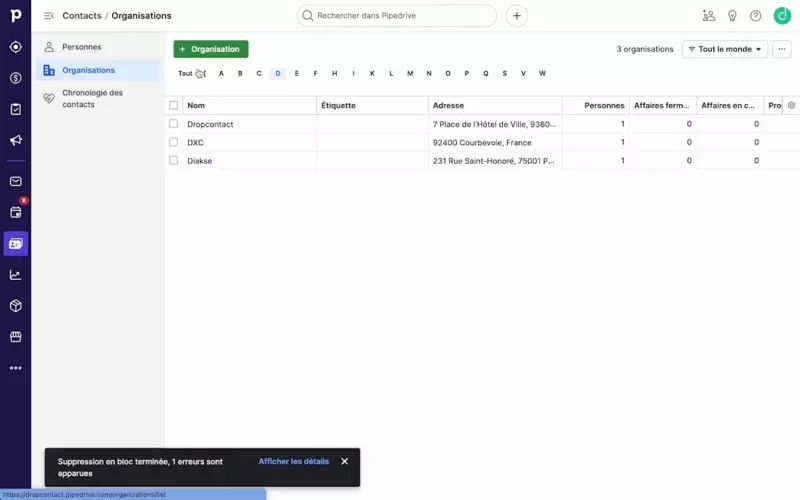This screenshot has height=500, width=800.
Task: Check the Dropcontact row checkbox
Action: tap(174, 124)
